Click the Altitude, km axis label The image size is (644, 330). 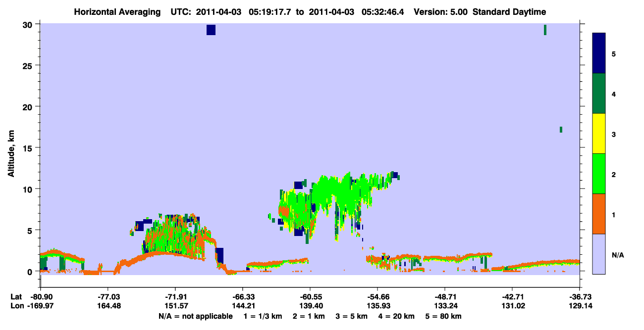[x=10, y=151]
